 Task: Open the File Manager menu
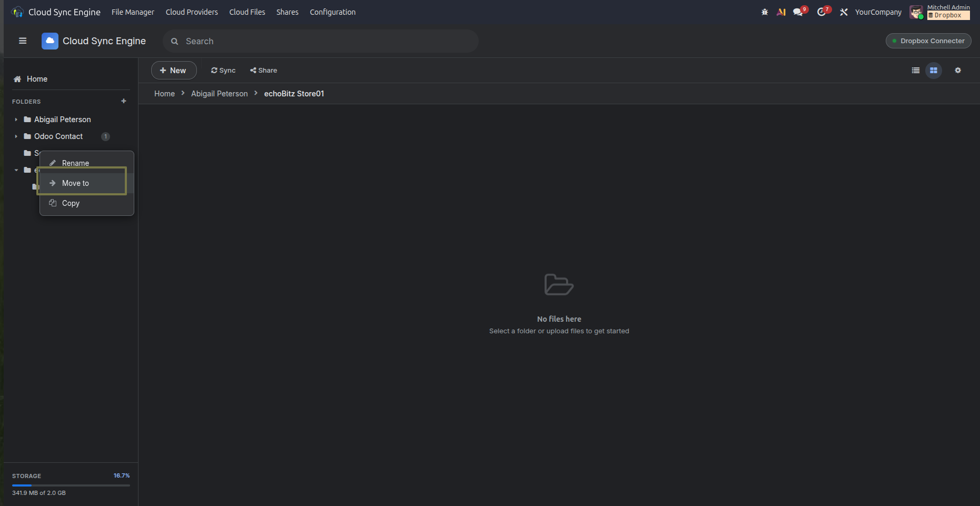point(133,12)
